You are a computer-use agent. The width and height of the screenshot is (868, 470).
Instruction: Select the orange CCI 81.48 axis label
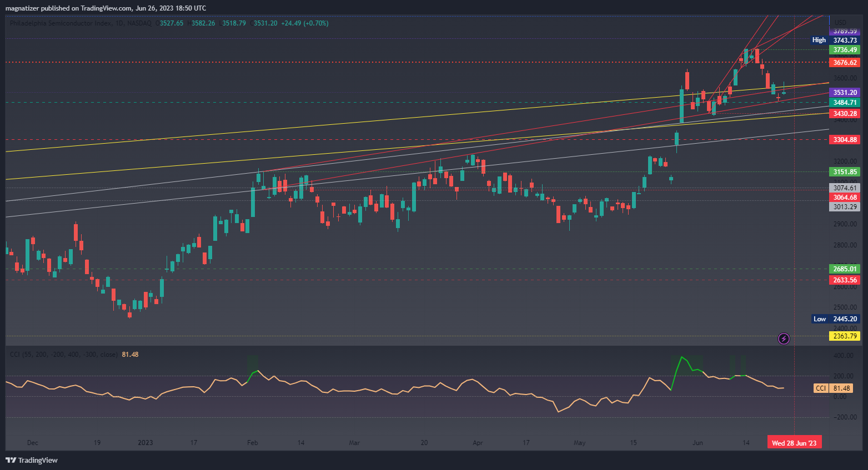pos(832,388)
